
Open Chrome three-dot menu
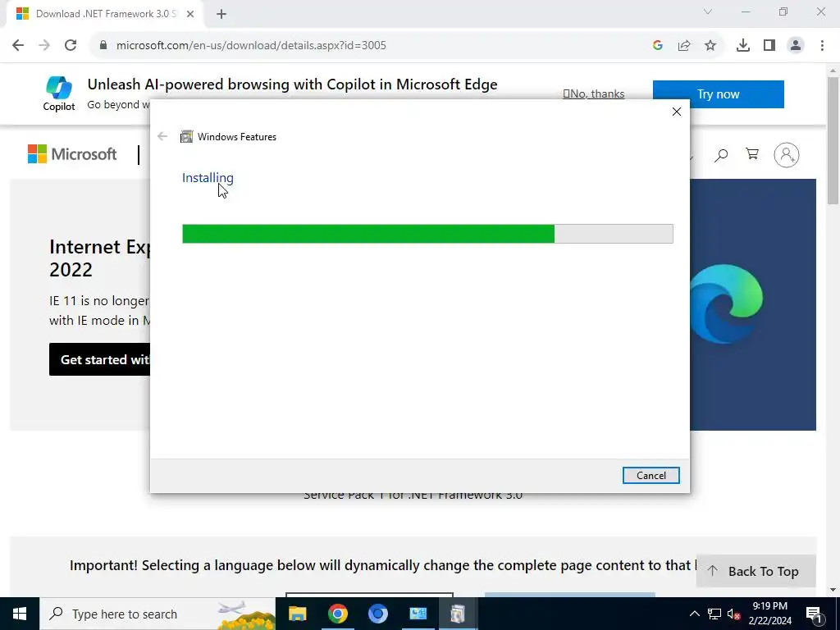822,45
